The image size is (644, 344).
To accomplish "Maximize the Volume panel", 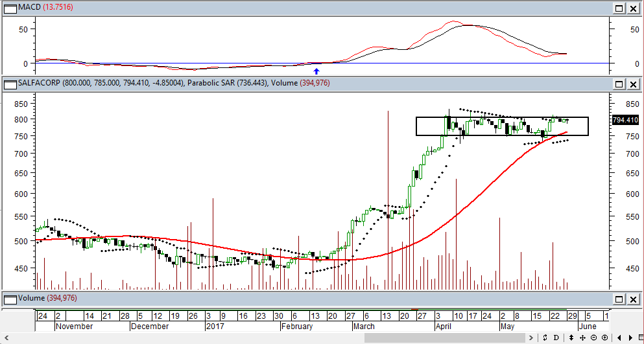I will (619, 299).
